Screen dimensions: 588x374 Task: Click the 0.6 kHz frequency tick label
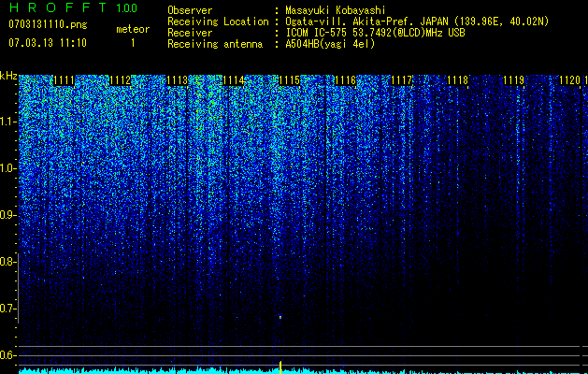click(7, 355)
